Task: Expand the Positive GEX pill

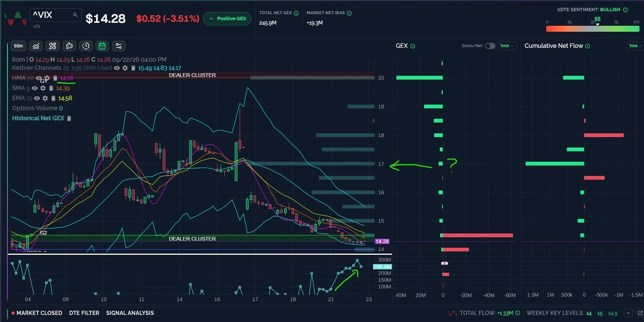Action: [x=227, y=18]
